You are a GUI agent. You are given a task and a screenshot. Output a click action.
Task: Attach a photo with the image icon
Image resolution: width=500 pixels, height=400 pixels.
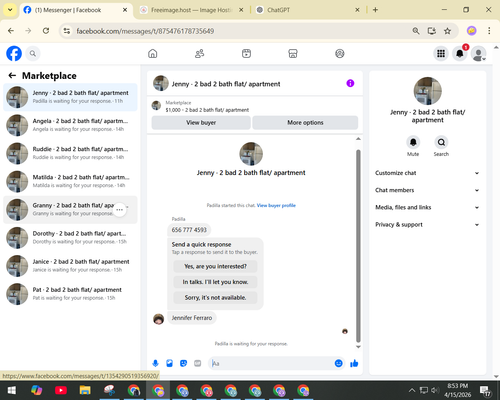(x=169, y=363)
